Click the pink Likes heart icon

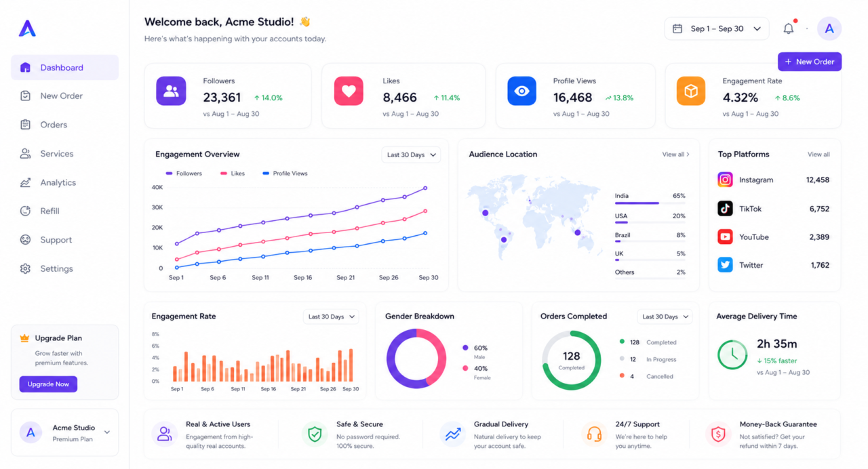(349, 91)
